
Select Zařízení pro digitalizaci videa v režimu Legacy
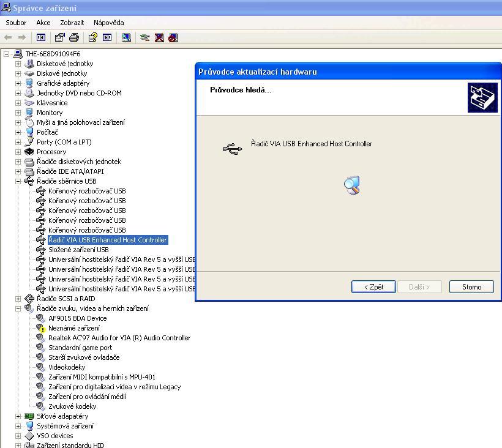point(114,387)
